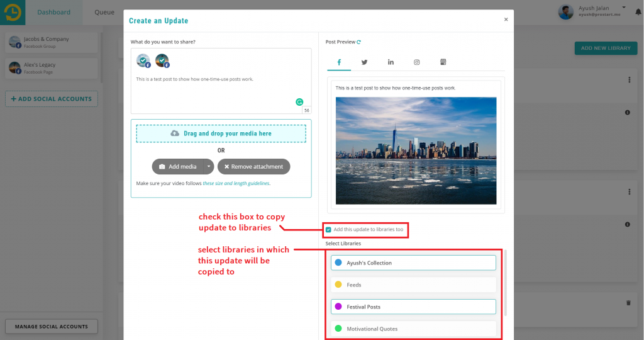Open the Google My Business preview tab
The image size is (644, 340).
[443, 62]
